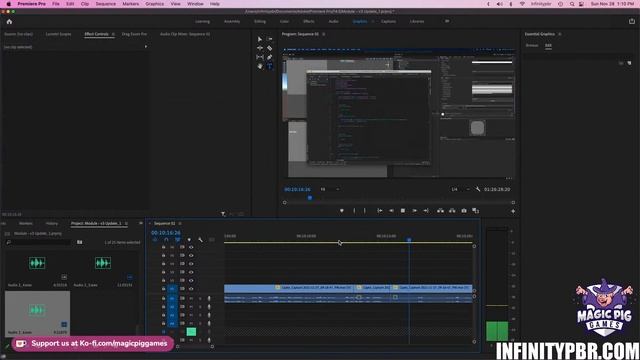
Task: Add a marker in the timeline header
Action: pos(189,240)
